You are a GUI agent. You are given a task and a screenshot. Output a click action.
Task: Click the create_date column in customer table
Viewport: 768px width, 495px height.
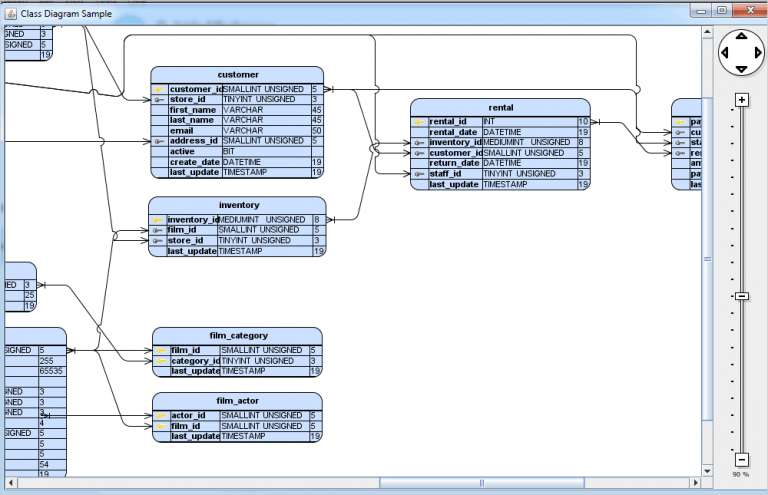click(194, 162)
